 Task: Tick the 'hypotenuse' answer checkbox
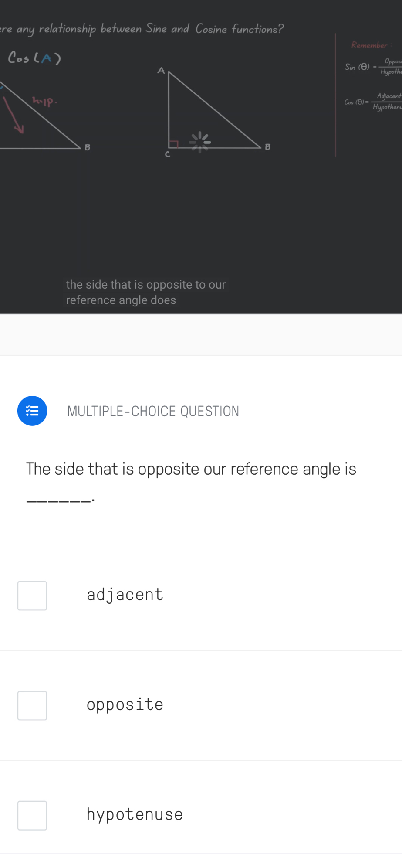coord(32,815)
